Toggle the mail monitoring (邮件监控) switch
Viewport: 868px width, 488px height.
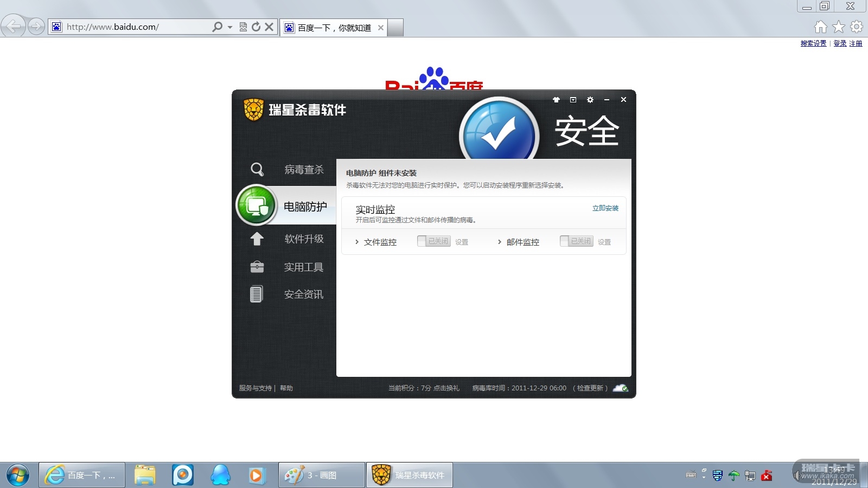[576, 241]
